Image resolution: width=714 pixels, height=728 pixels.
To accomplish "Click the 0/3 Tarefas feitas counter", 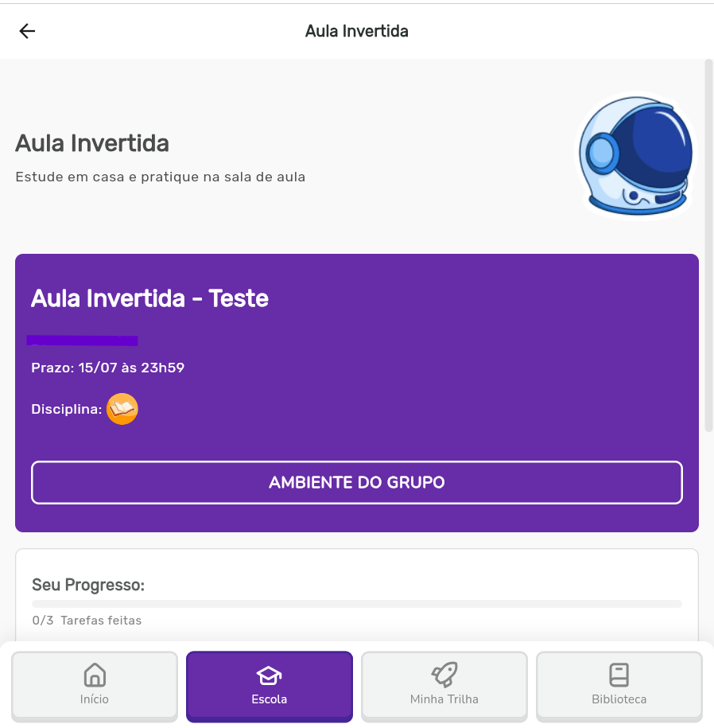I will pos(87,620).
